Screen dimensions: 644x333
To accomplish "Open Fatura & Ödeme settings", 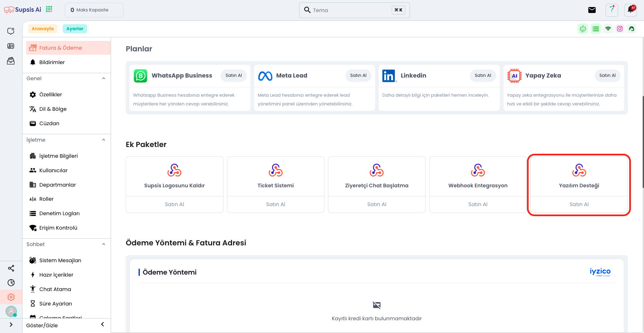I will (68, 48).
